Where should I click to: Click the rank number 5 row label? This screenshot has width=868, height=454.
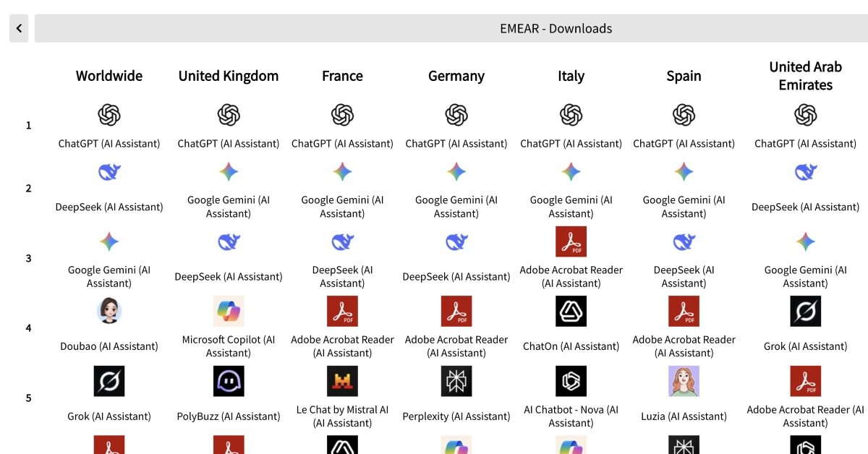point(29,398)
